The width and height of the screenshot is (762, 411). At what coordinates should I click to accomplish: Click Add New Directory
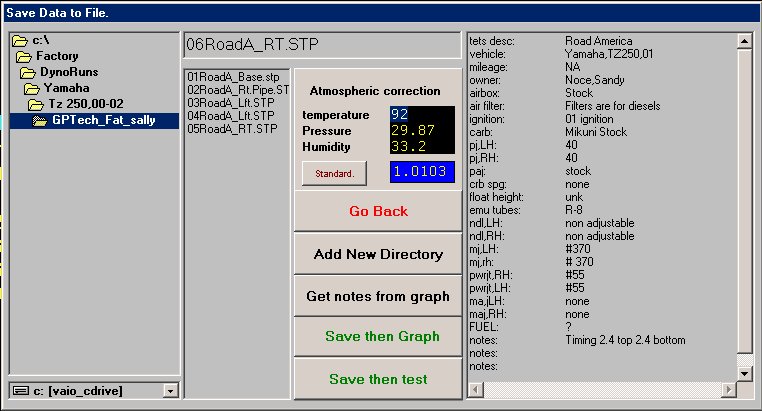click(378, 254)
